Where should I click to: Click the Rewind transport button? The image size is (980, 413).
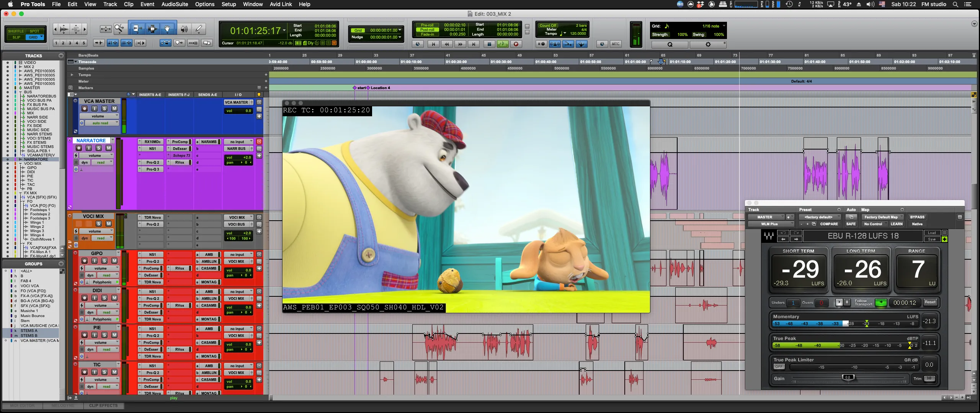(x=446, y=44)
